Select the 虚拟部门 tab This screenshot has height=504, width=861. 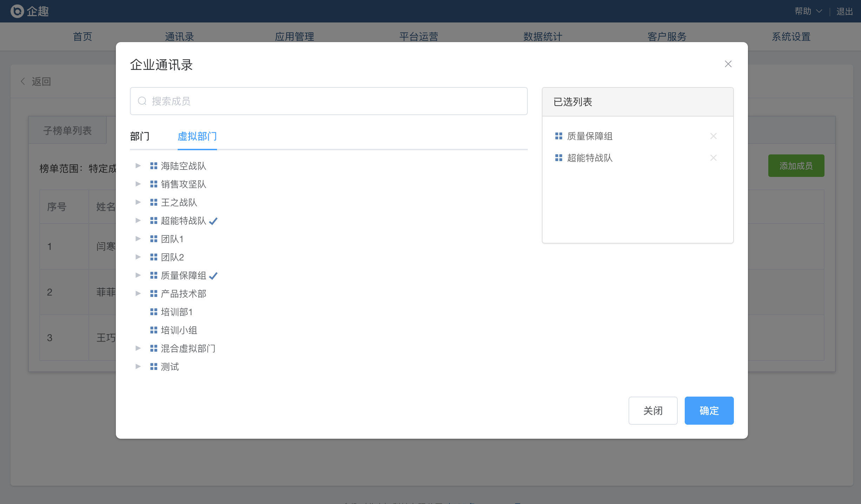pyautogui.click(x=197, y=136)
